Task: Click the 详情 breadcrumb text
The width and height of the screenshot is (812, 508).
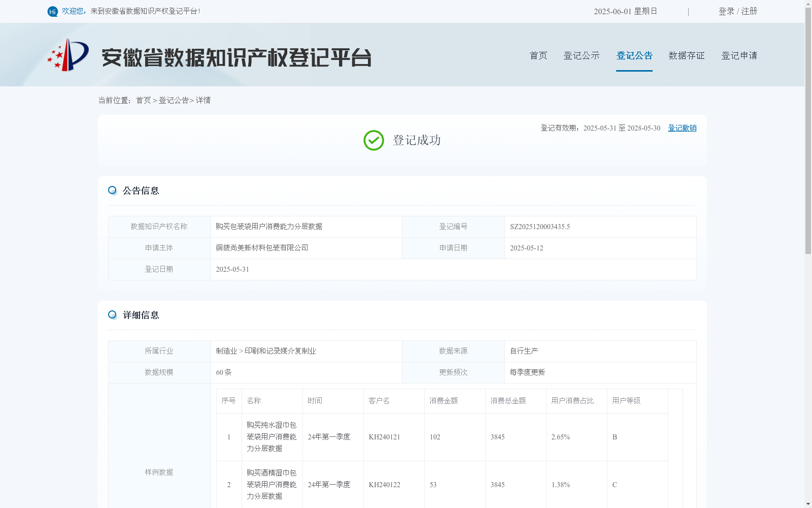Action: pyautogui.click(x=203, y=101)
